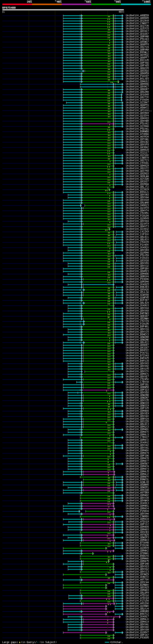
Task: Click the orange ~40% identity legend bar
Action: pyautogui.click(x=47, y=4)
